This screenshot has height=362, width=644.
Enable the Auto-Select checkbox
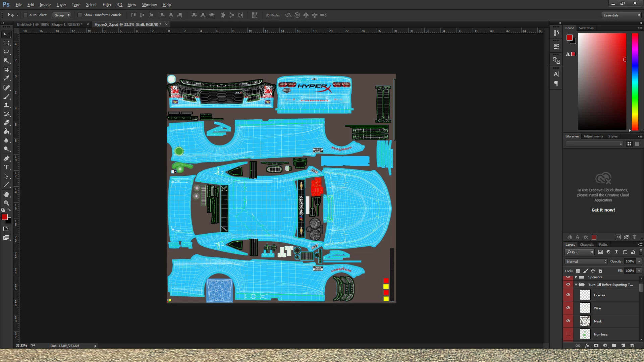click(x=25, y=15)
